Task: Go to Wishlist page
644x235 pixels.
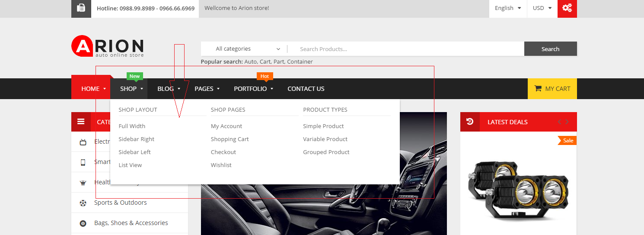Action: tap(221, 165)
